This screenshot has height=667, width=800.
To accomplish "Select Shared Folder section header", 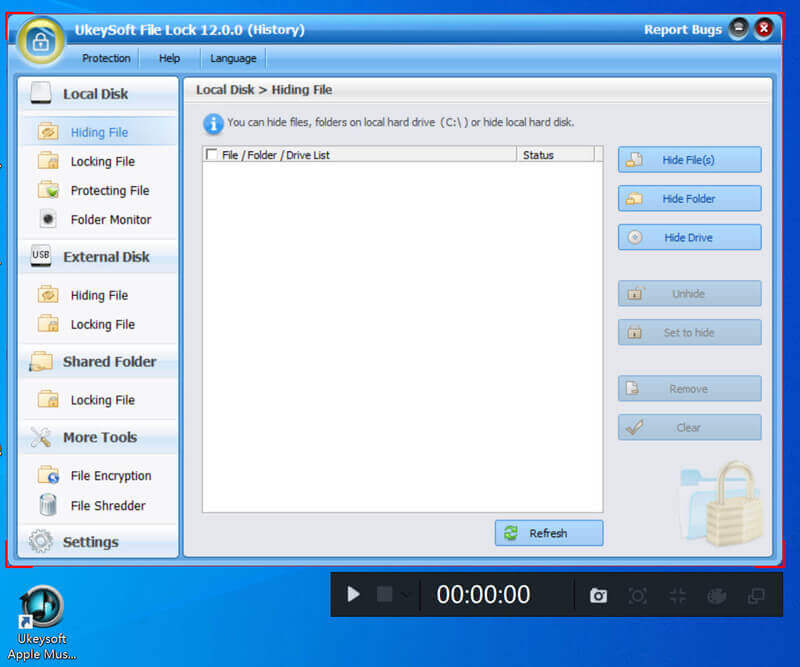I will [98, 361].
